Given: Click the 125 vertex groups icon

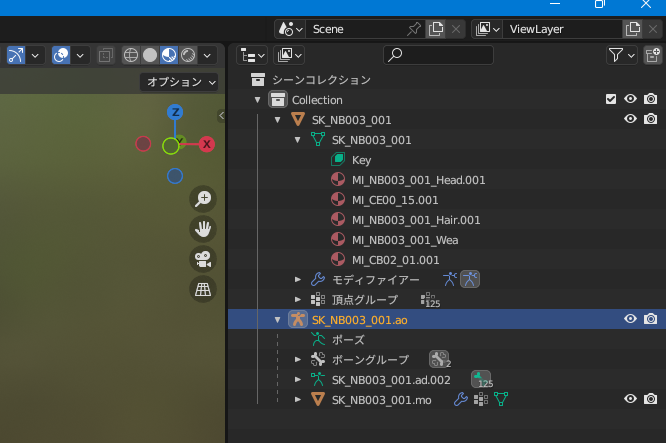Looking at the screenshot, I should [x=430, y=300].
